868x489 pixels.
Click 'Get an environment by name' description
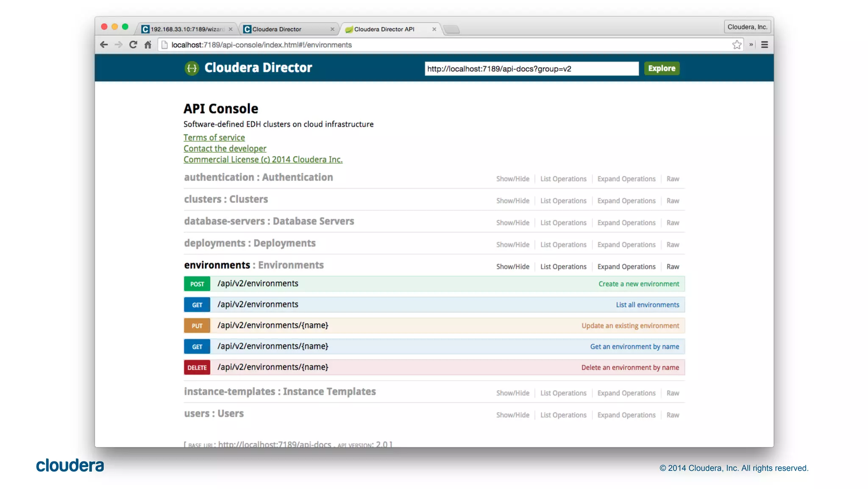coord(634,346)
